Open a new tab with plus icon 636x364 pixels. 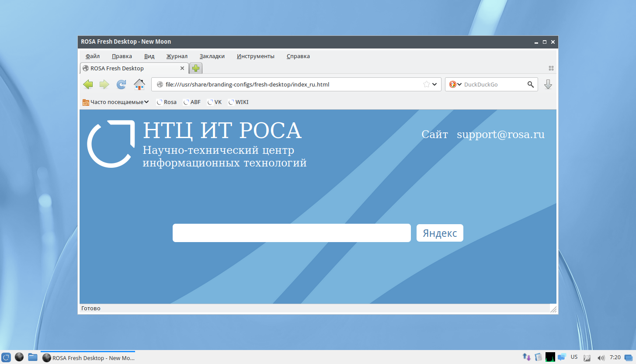click(196, 68)
